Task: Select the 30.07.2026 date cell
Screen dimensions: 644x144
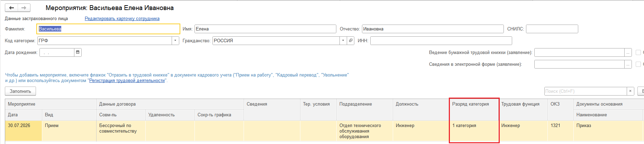Action: point(24,131)
